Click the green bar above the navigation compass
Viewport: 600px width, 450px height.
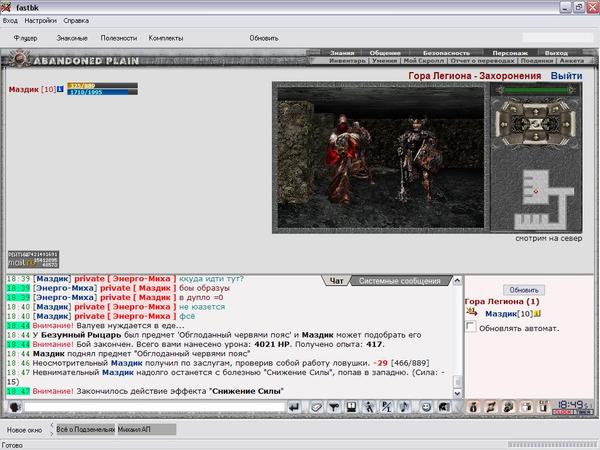[536, 90]
